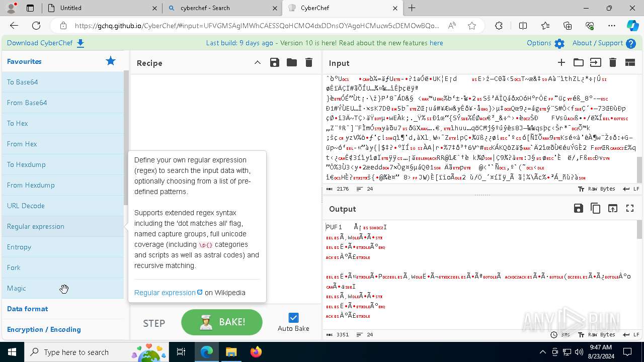Viewport: 644px width, 362px height.
Task: Open the Edge Copilot icon
Action: click(x=632, y=26)
